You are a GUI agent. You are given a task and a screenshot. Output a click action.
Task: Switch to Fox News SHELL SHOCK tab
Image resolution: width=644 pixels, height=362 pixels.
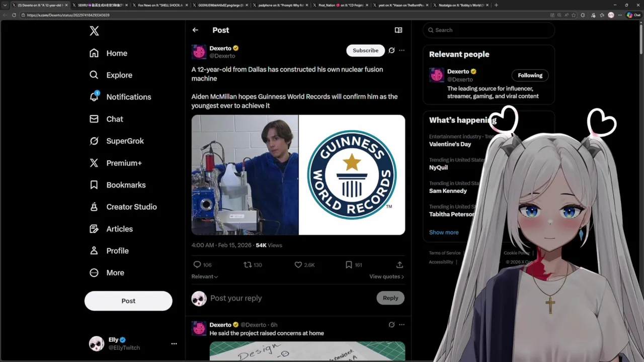[x=160, y=5]
